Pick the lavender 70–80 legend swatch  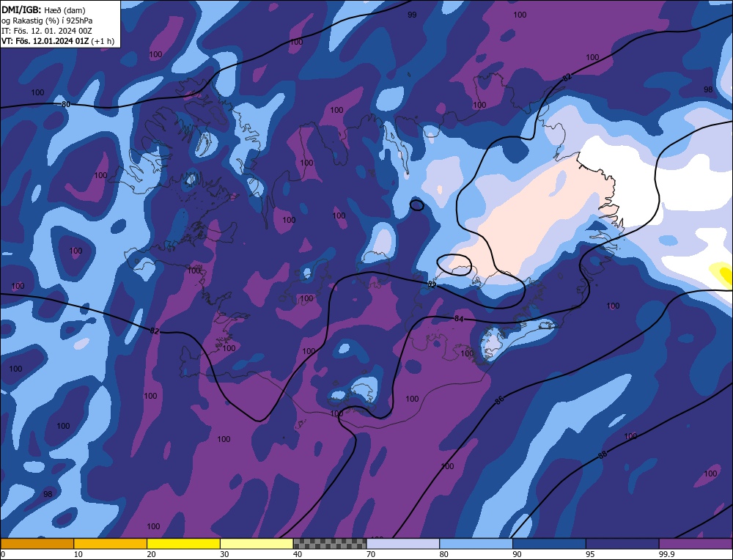click(403, 544)
